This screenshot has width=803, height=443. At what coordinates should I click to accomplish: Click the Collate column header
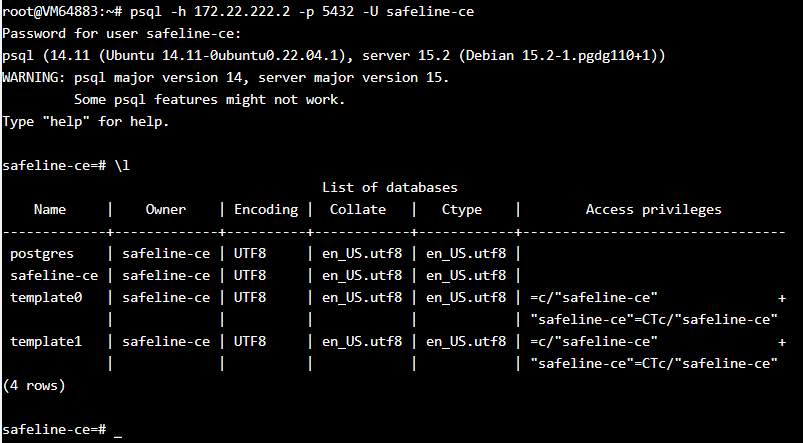point(357,209)
